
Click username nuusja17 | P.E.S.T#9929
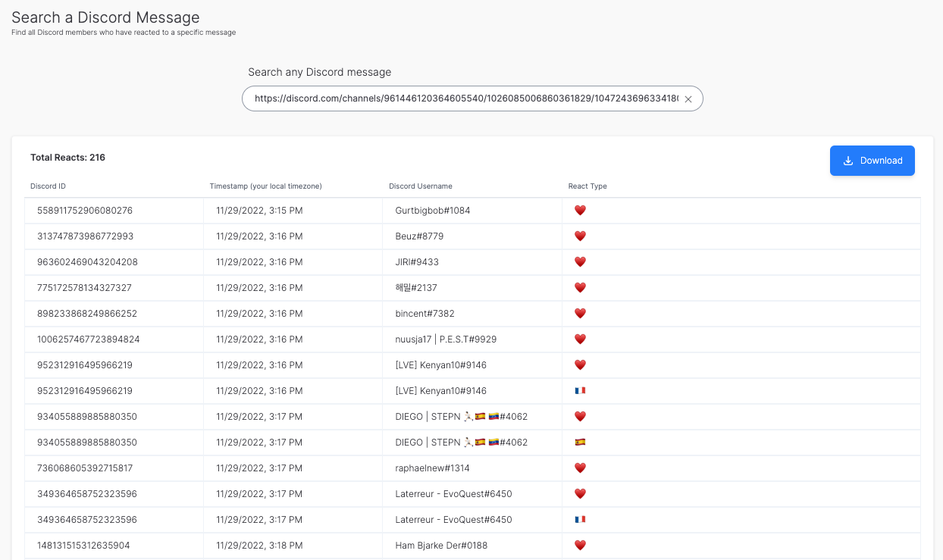[446, 339]
